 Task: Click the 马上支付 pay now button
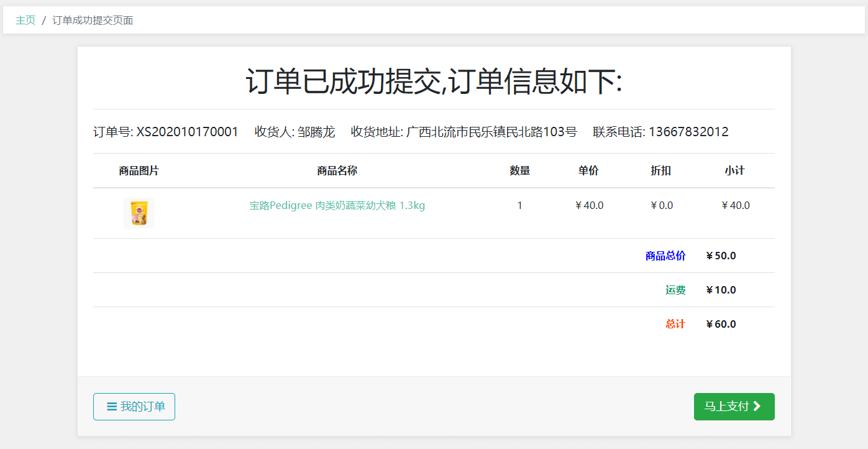[x=734, y=407]
